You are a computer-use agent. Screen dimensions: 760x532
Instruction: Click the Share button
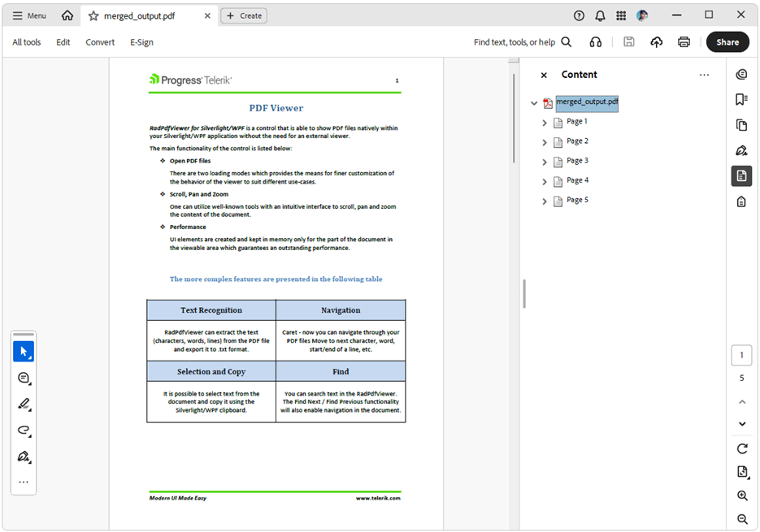[727, 41]
